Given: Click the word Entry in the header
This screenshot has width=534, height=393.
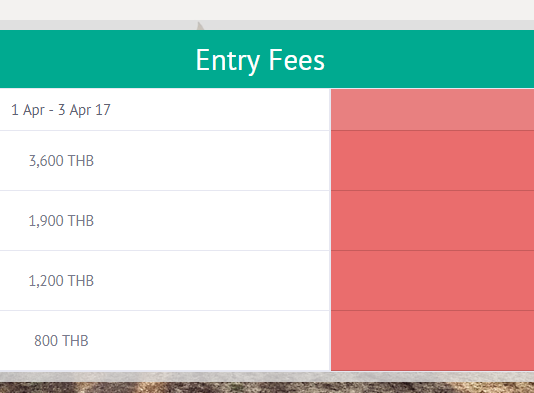Looking at the screenshot, I should (x=227, y=61).
